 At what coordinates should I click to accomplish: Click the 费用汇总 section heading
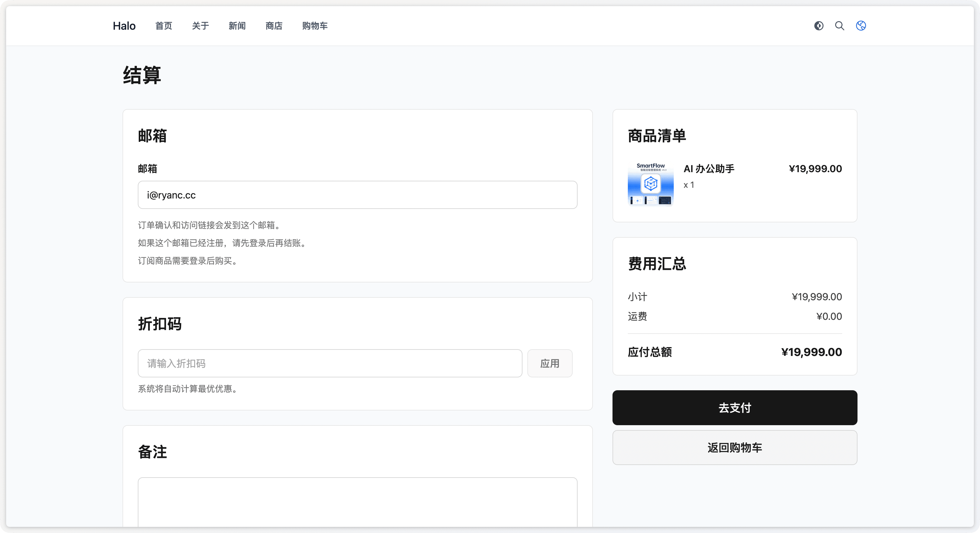point(657,264)
